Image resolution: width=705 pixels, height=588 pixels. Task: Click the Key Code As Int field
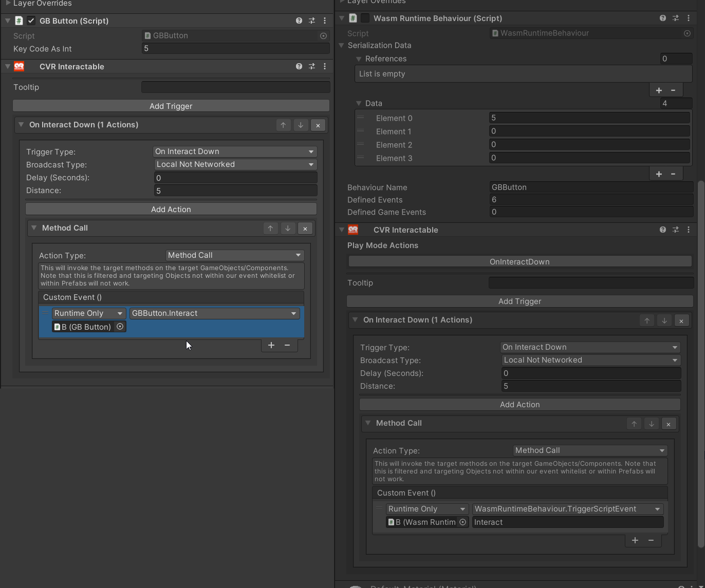click(x=235, y=49)
